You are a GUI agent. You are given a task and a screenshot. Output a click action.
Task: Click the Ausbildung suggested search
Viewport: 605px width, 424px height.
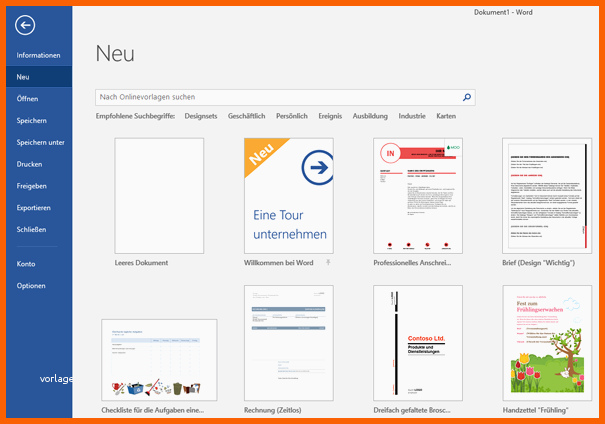point(370,116)
